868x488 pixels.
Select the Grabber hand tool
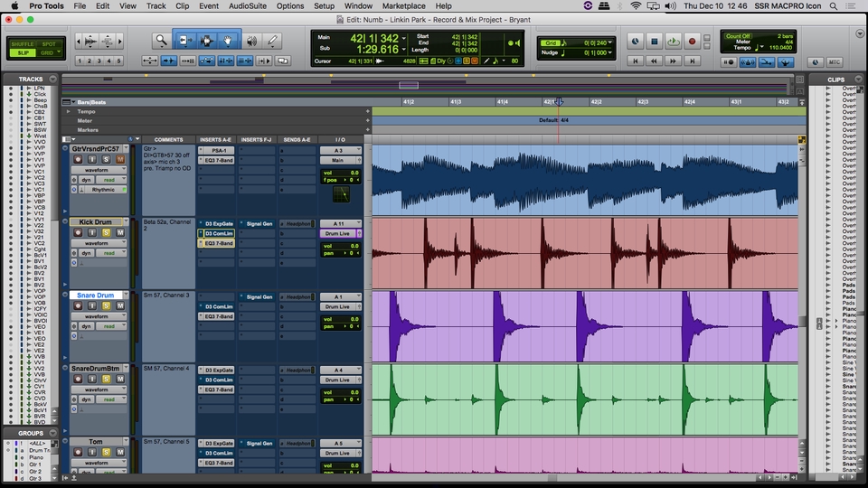point(228,41)
